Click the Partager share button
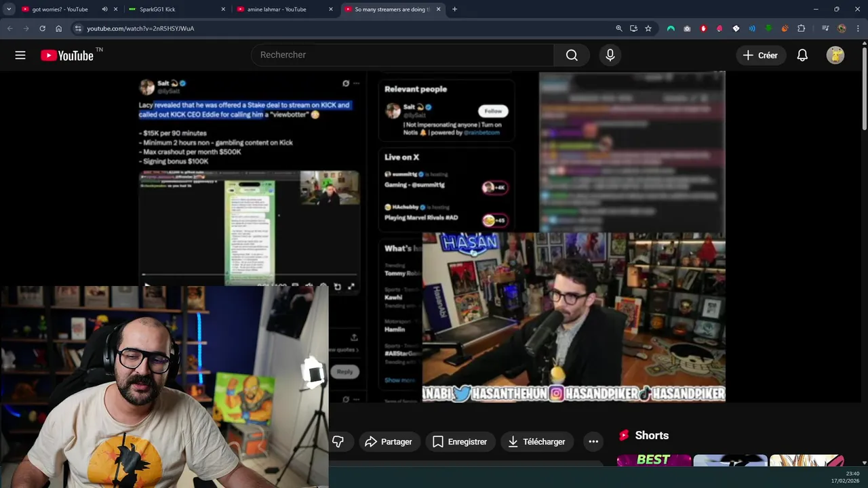The height and width of the screenshot is (488, 868). click(389, 442)
